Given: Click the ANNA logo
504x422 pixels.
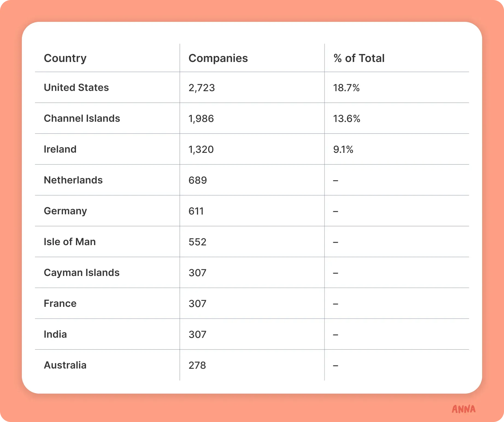Looking at the screenshot, I should (x=464, y=409).
